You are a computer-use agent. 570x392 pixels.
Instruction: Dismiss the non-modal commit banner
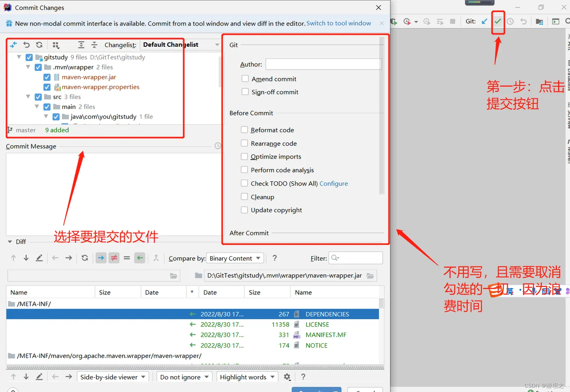[x=381, y=23]
